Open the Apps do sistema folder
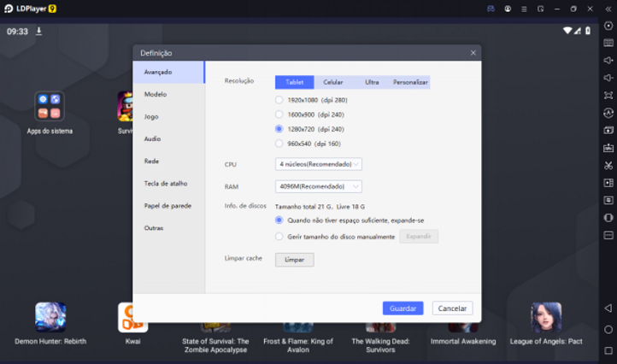The width and height of the screenshot is (617, 364). coord(50,107)
